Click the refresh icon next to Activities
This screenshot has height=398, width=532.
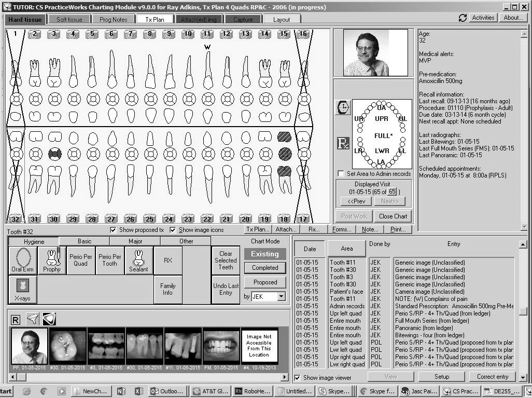463,18
